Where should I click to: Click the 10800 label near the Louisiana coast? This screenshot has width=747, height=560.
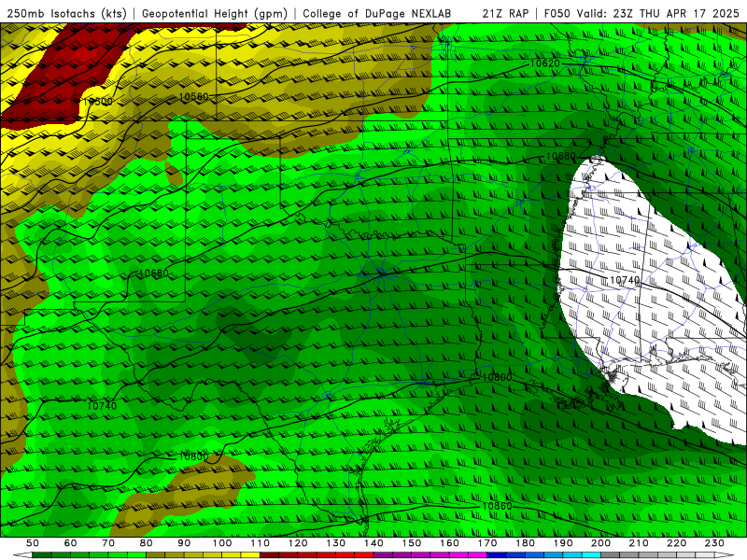(x=498, y=377)
